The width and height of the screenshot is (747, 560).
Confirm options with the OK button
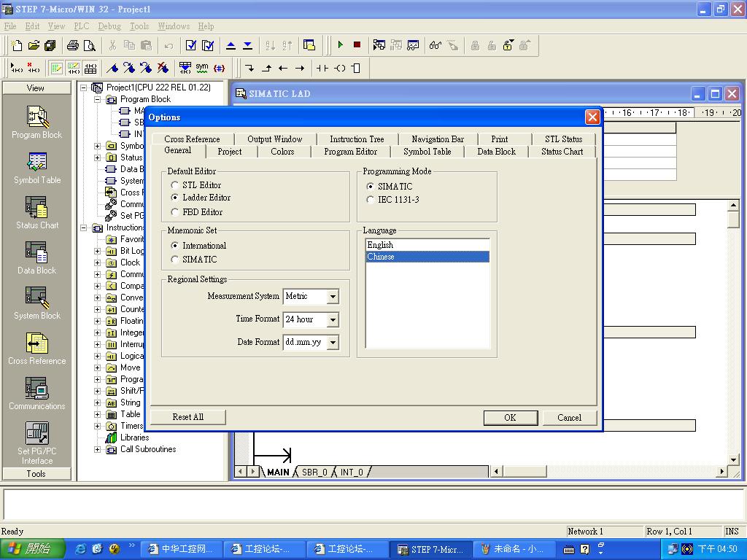tap(510, 418)
